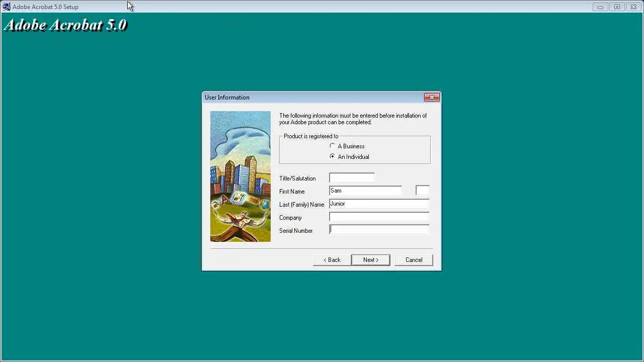
Task: Click the Last (Family) Name label text
Action: click(301, 205)
